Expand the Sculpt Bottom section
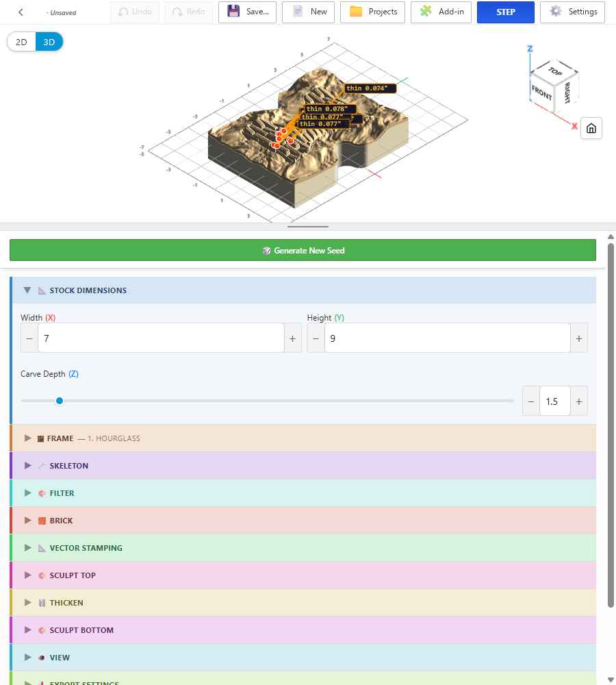 [x=28, y=630]
